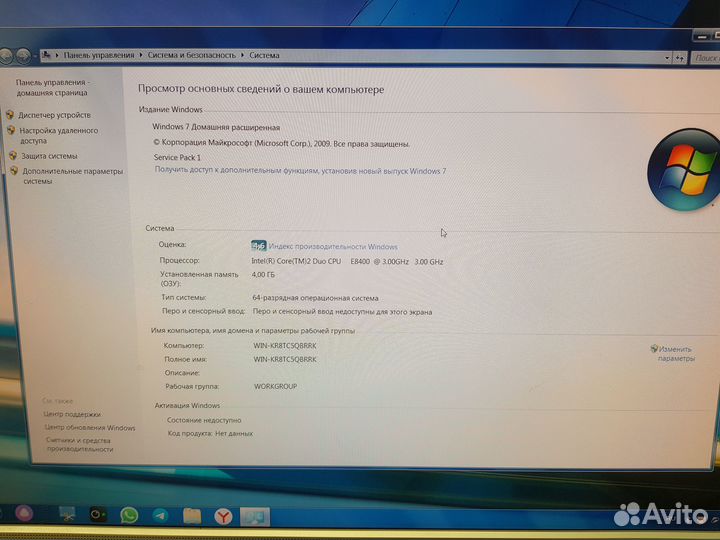The width and height of the screenshot is (720, 540).
Task: Click Система и безопасность breadcrumb
Action: (x=191, y=55)
